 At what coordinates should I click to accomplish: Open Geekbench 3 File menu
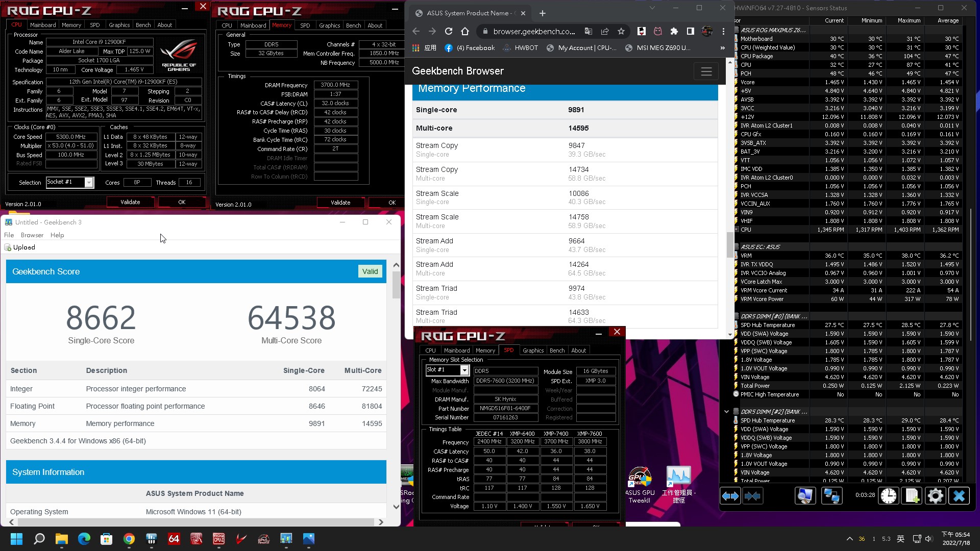(9, 235)
